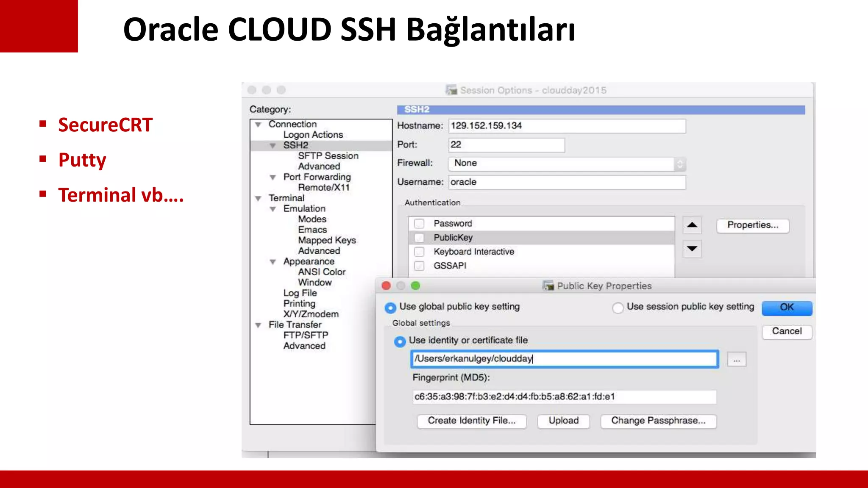
Task: Check the Keyboard Interactive checkbox
Action: [x=419, y=252]
